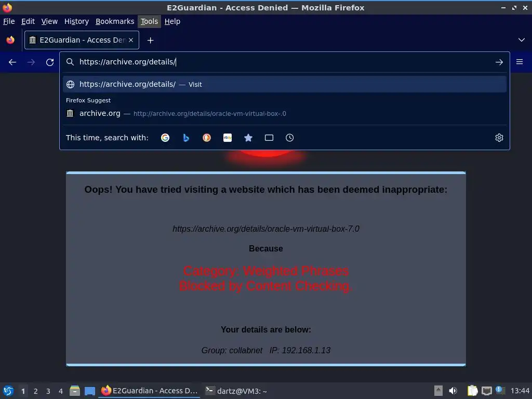The width and height of the screenshot is (532, 399).
Task: Open the File menu
Action: [x=9, y=21]
